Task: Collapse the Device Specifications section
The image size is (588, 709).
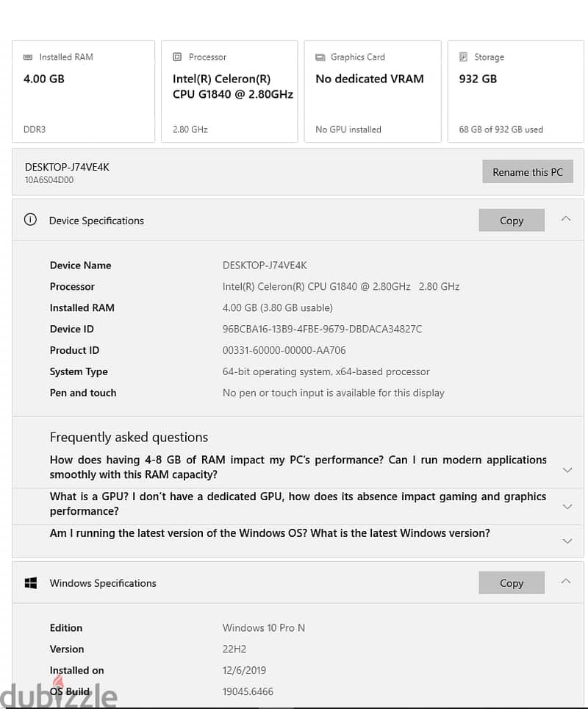Action: tap(566, 219)
